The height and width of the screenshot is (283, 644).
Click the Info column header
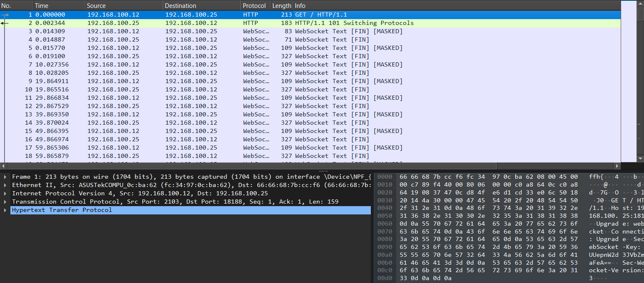(x=416, y=6)
